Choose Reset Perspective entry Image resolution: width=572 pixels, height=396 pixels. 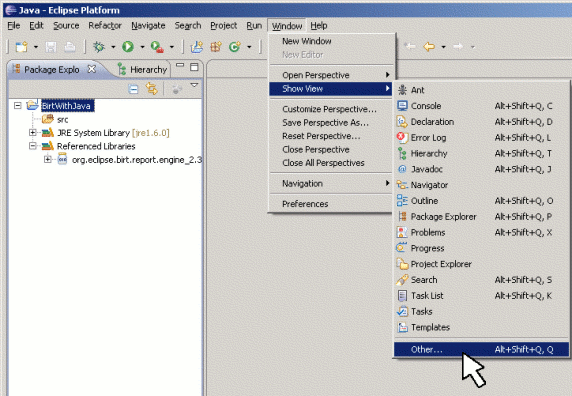pyautogui.click(x=332, y=136)
